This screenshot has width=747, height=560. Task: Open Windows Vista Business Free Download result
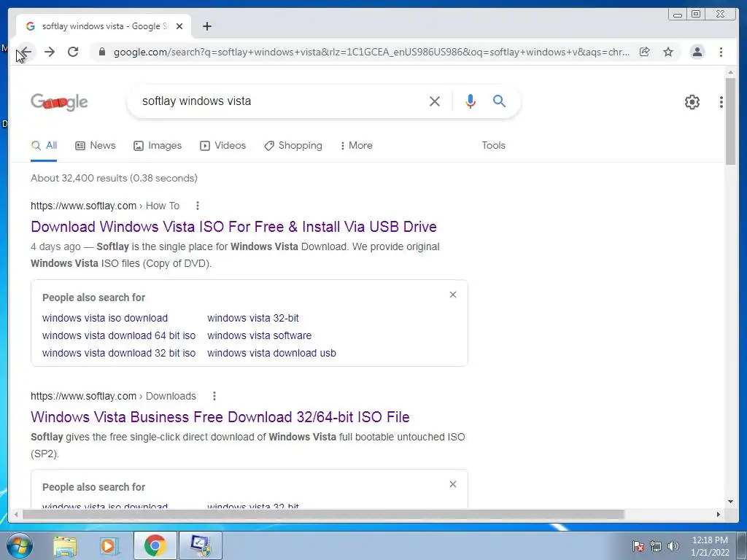[220, 417]
